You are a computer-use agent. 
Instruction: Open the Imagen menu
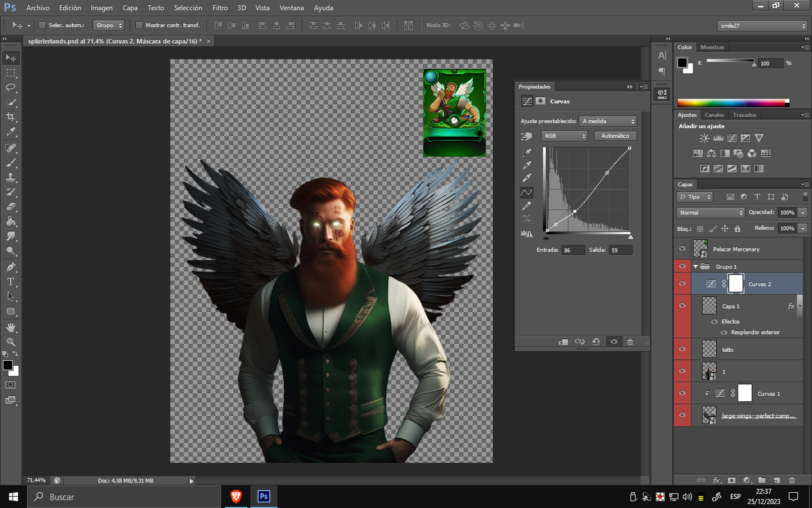pyautogui.click(x=101, y=8)
